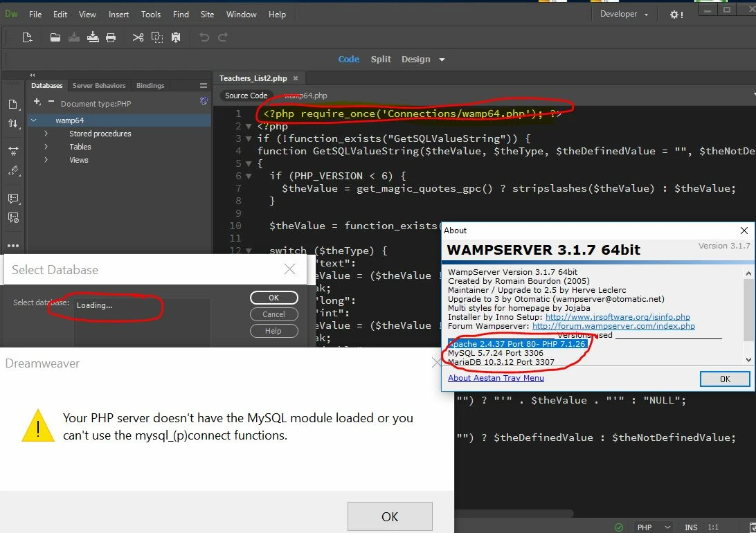Switch to Code view

349,60
